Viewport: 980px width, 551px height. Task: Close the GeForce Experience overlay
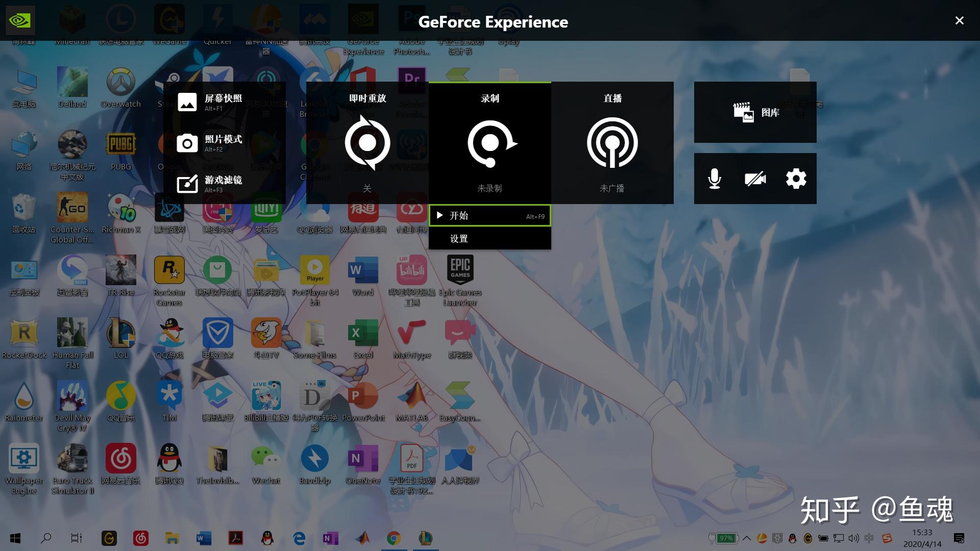click(x=959, y=20)
